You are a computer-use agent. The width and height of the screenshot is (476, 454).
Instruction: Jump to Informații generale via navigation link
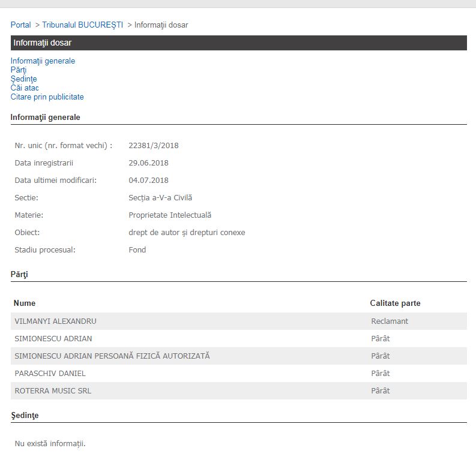coord(43,61)
